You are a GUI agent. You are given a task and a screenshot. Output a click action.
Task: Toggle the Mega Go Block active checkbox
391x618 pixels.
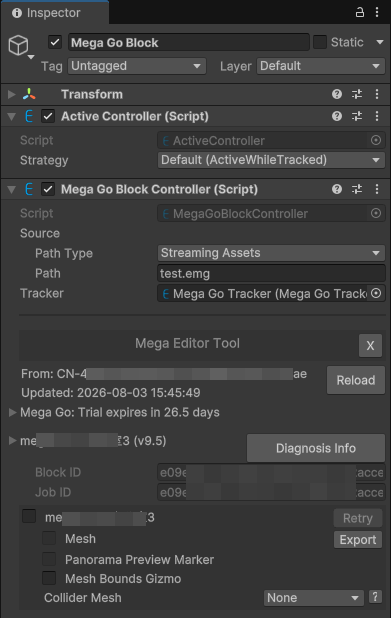[x=55, y=42]
